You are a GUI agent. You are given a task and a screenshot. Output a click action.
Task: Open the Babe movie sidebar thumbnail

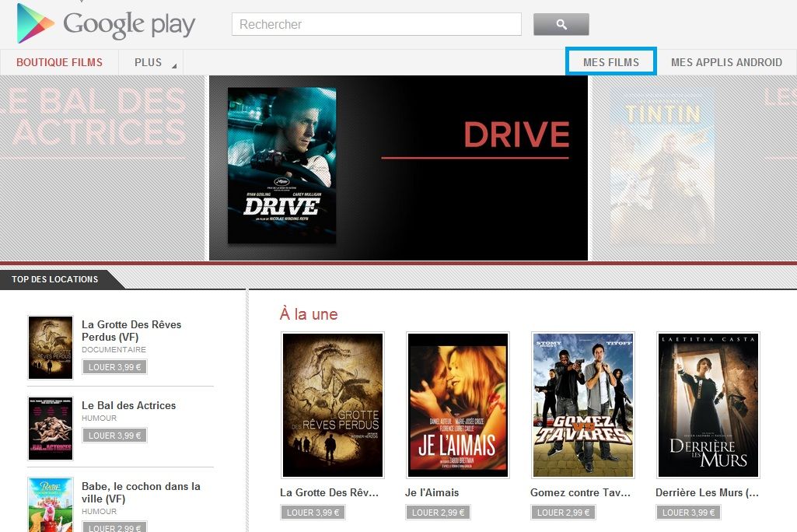(51, 505)
